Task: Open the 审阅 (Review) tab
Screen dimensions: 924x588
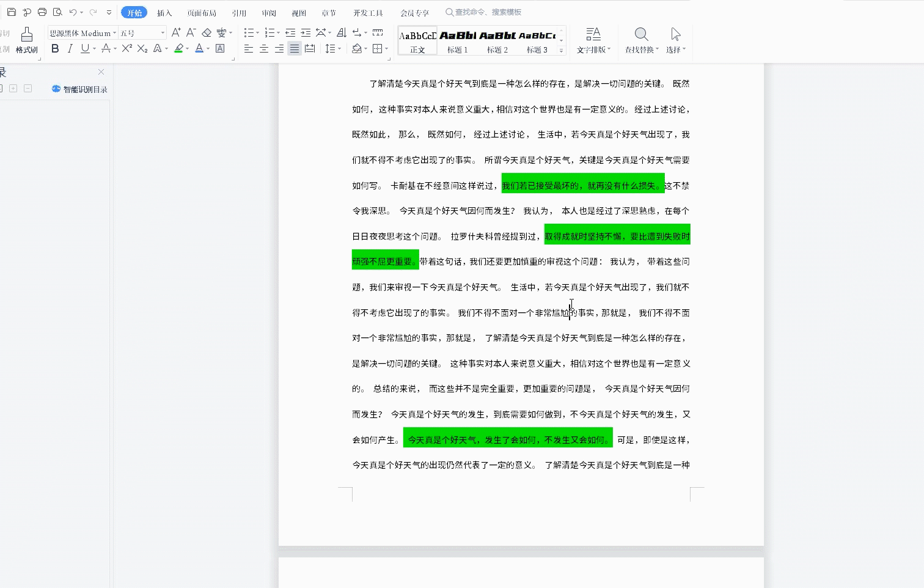Action: coord(269,13)
